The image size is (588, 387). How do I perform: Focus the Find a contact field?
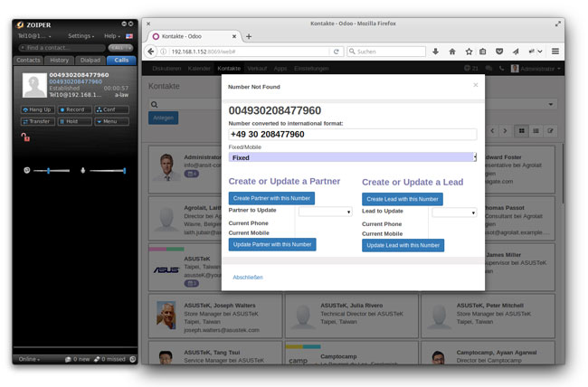62,48
